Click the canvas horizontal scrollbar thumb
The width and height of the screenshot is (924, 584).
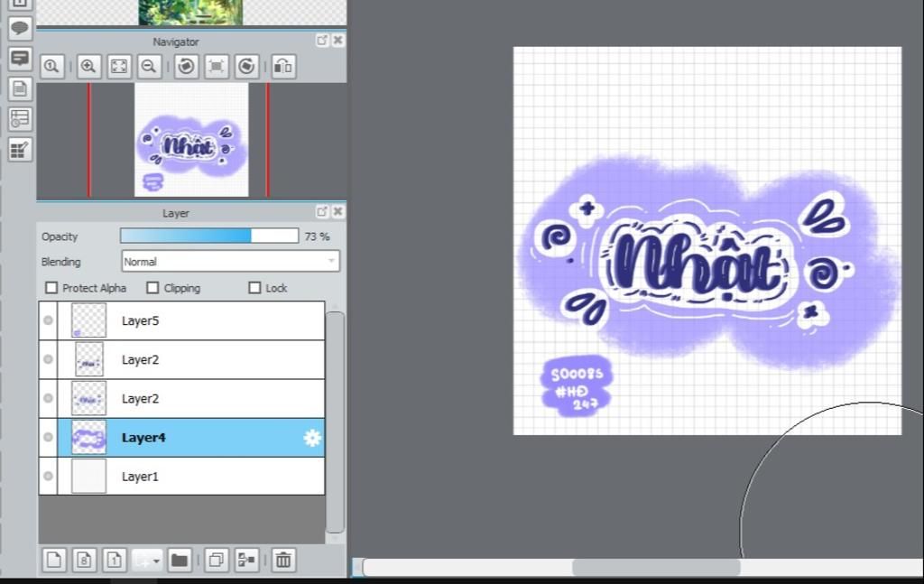pos(656,568)
